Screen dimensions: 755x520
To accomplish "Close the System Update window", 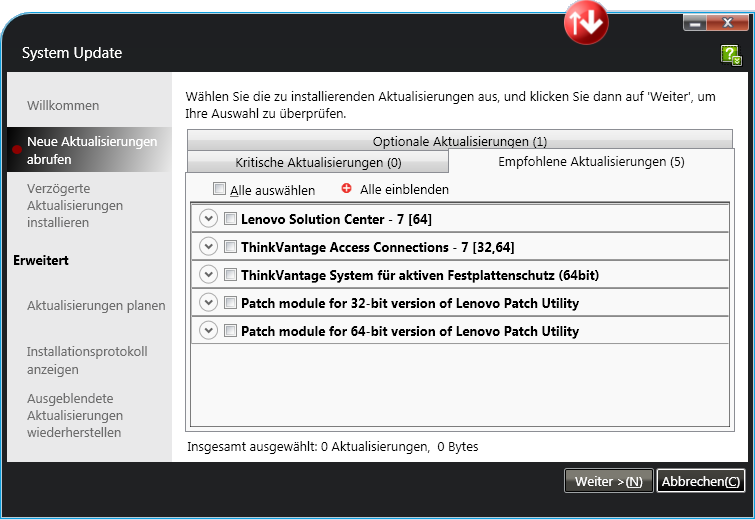I will [728, 23].
